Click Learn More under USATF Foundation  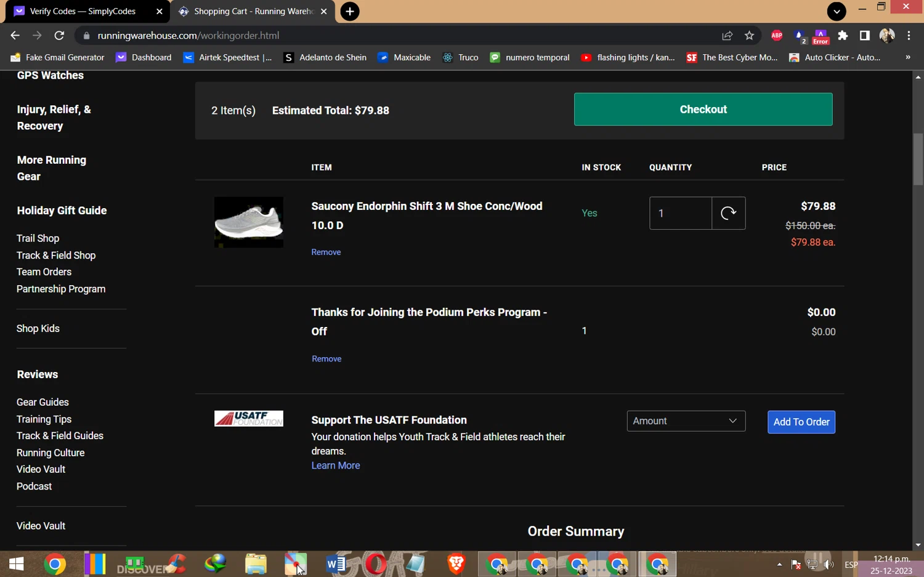[x=336, y=466]
